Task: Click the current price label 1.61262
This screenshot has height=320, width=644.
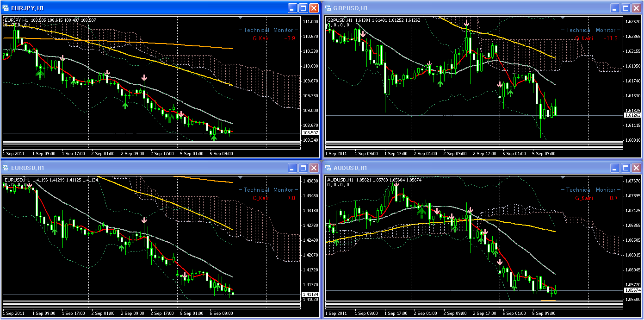Action: click(632, 115)
